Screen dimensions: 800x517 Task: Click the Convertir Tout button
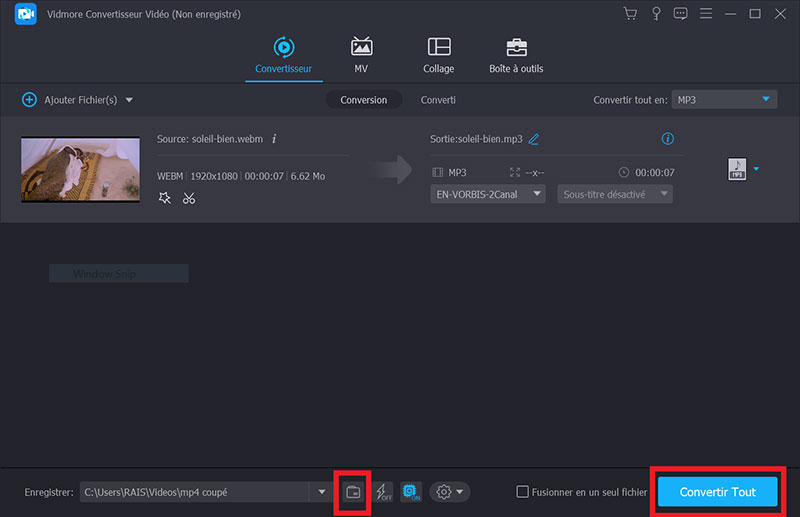[x=717, y=492]
